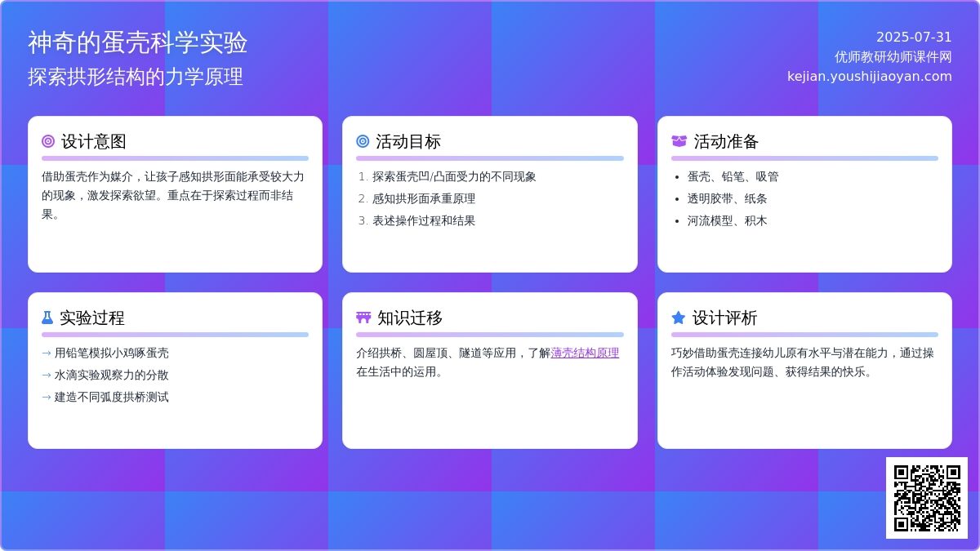
Task: Click the 实验过程 card heading
Action: [x=92, y=318]
